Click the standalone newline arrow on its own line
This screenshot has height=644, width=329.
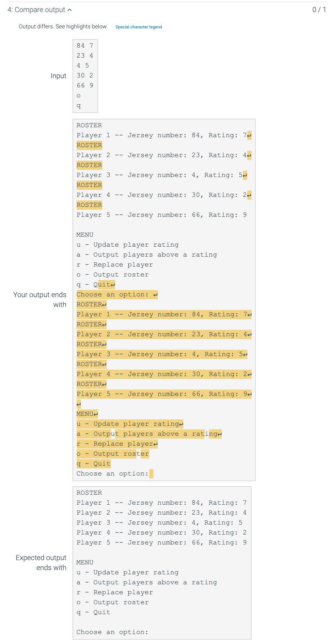point(78,404)
